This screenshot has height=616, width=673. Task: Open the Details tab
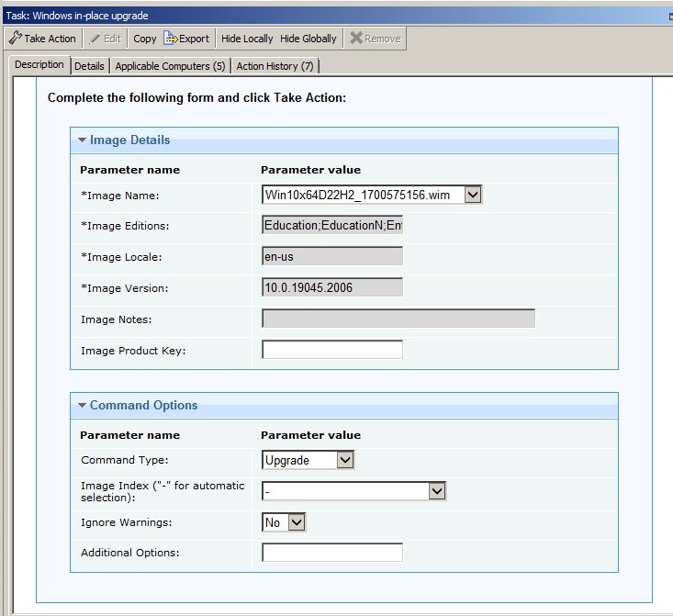89,66
